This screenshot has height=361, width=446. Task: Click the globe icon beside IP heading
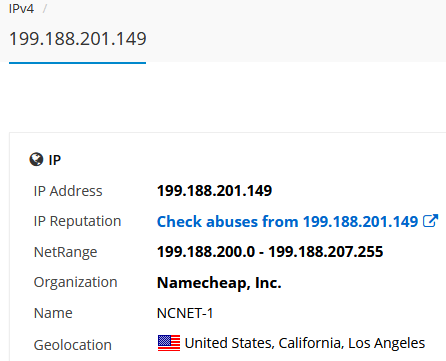[36, 159]
